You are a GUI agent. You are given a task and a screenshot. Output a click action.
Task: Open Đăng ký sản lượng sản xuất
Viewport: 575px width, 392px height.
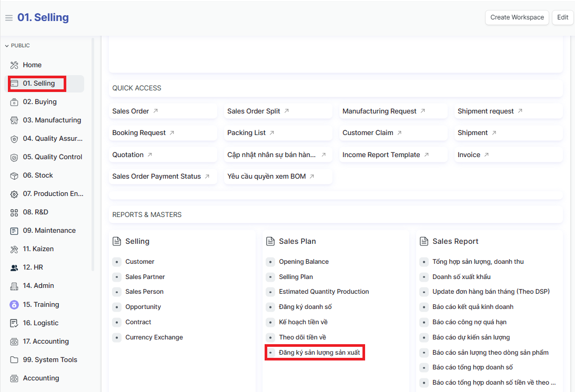pyautogui.click(x=319, y=353)
